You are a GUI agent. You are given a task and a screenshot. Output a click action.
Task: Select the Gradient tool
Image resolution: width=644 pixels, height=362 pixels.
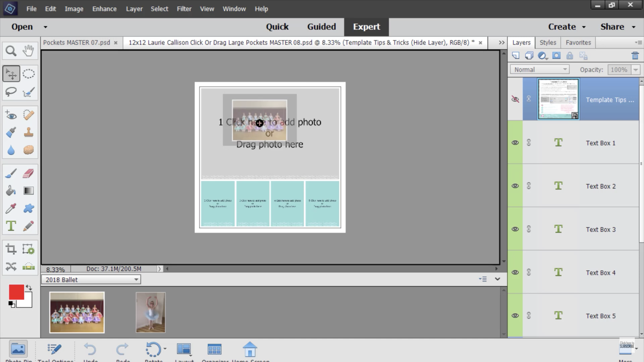pyautogui.click(x=29, y=191)
